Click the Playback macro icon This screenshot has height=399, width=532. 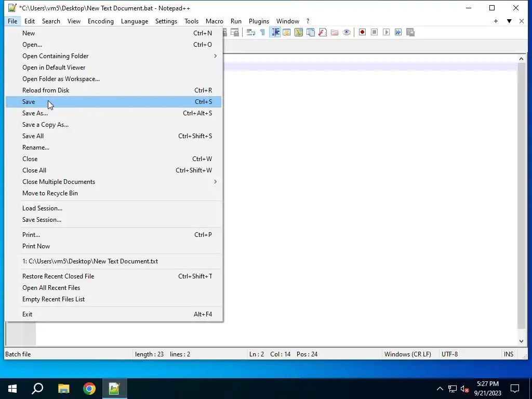pos(386,32)
